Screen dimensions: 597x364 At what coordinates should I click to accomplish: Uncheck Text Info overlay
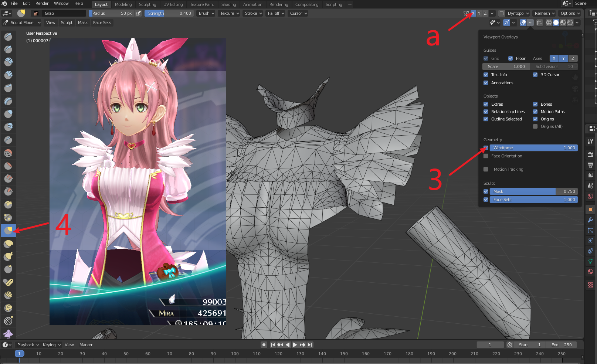pos(486,75)
